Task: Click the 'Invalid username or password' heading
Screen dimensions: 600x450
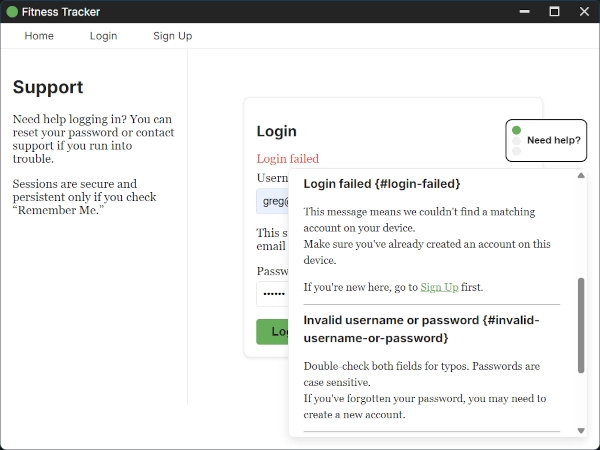Action: coord(421,329)
